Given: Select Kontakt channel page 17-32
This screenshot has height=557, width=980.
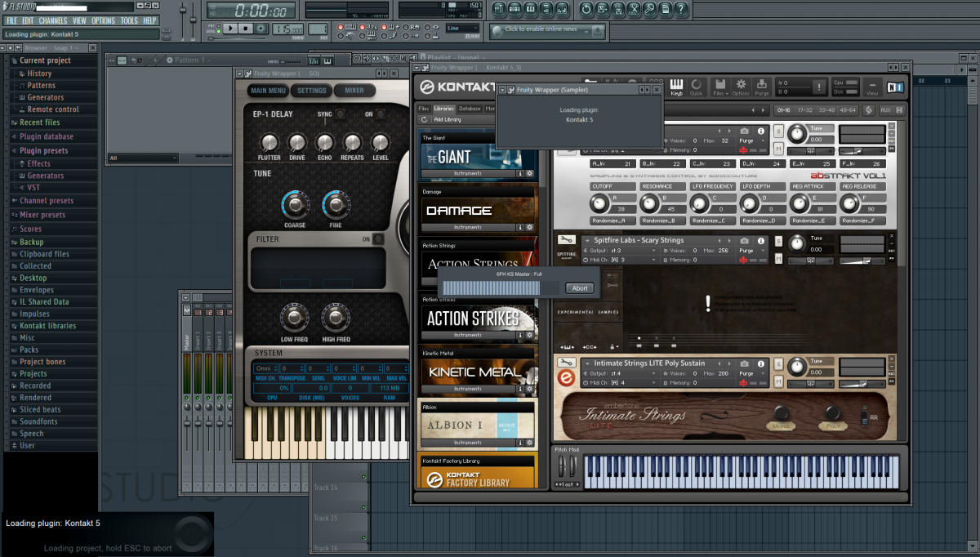Looking at the screenshot, I should [x=805, y=110].
